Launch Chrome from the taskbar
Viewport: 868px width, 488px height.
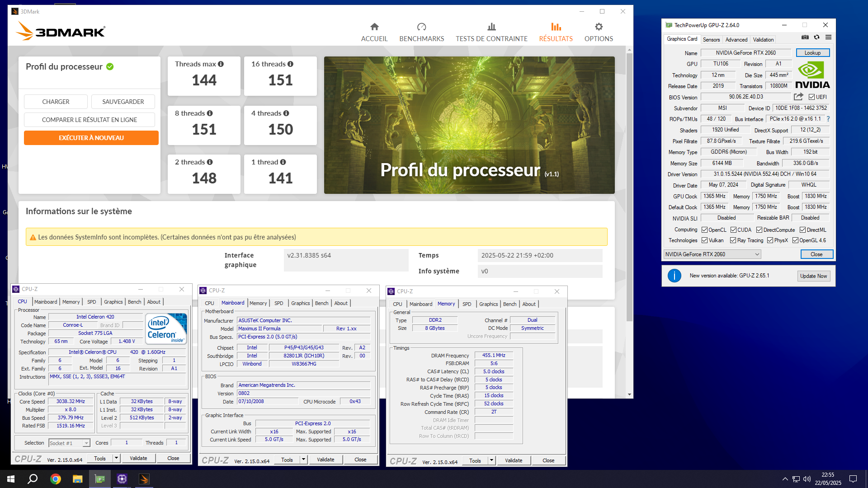(56, 479)
